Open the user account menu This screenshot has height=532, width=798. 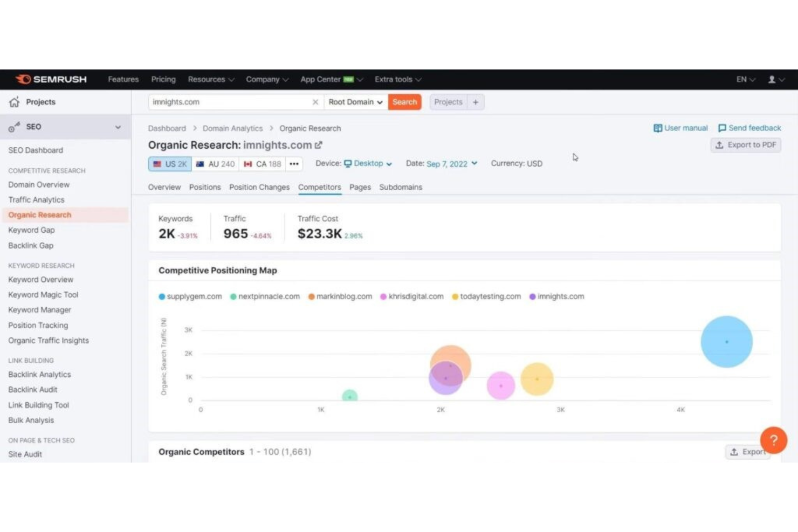pos(776,79)
